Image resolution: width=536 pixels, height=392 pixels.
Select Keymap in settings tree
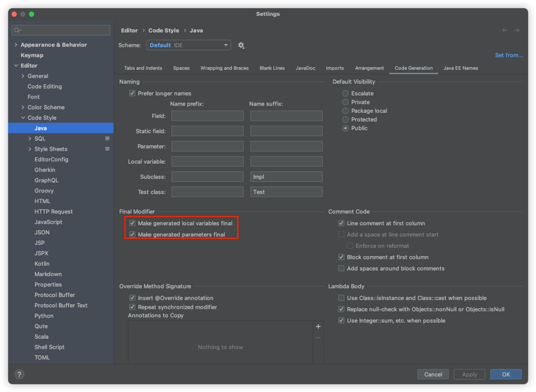click(32, 55)
